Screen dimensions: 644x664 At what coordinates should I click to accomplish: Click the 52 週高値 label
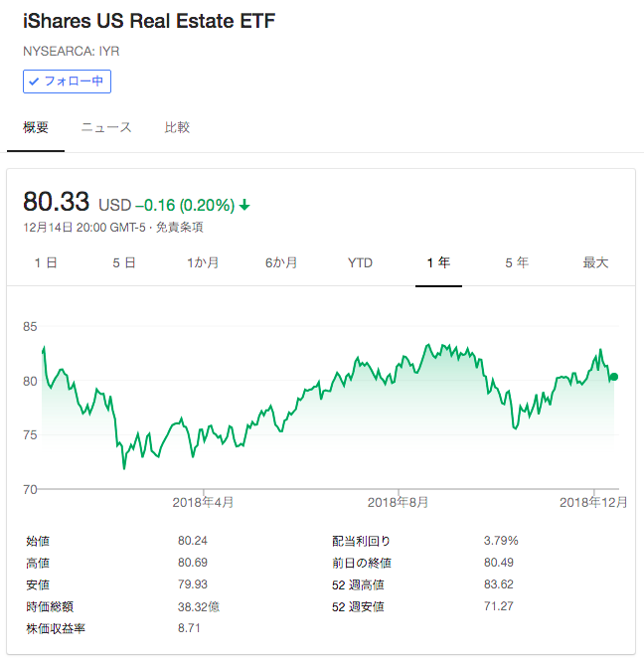(x=358, y=584)
